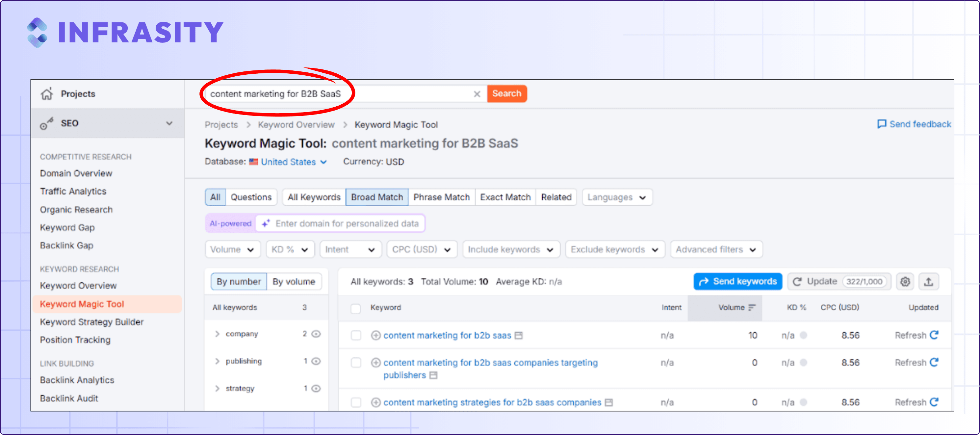Open SERP icon for 'content marketing for b2b saas'
The image size is (980, 435).
pyautogui.click(x=519, y=335)
